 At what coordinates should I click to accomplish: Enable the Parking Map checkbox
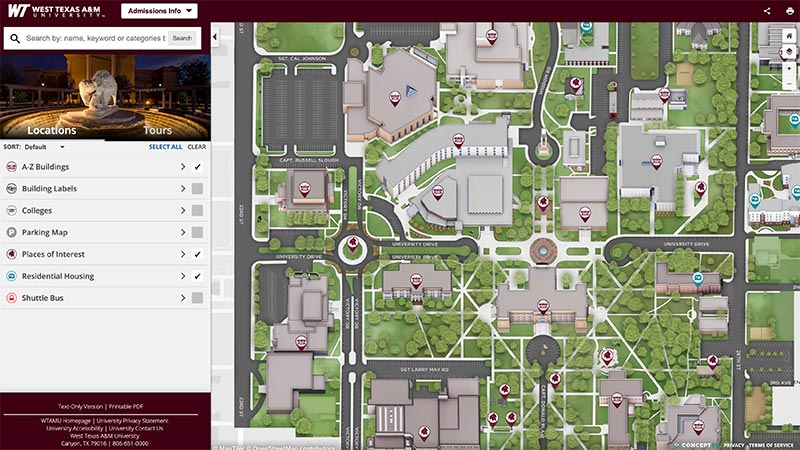click(x=197, y=233)
